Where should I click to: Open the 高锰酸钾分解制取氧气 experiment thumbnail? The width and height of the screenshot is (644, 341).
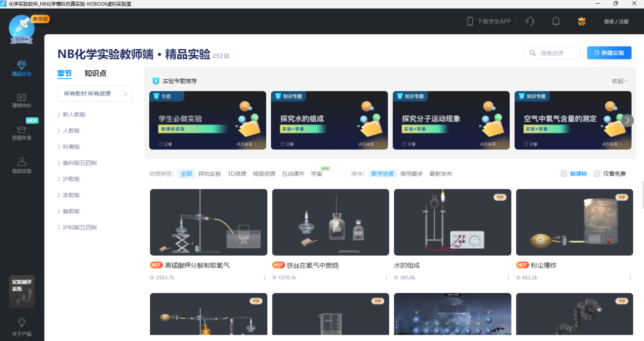click(x=208, y=222)
